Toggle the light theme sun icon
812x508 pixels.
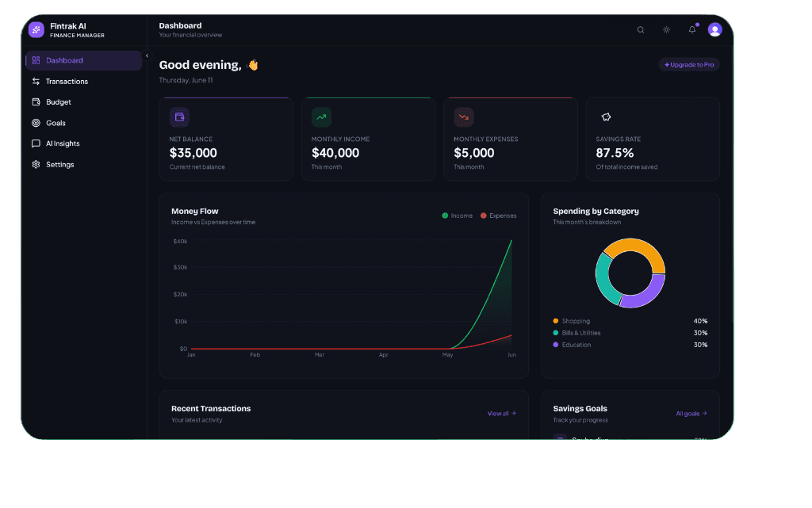point(666,30)
